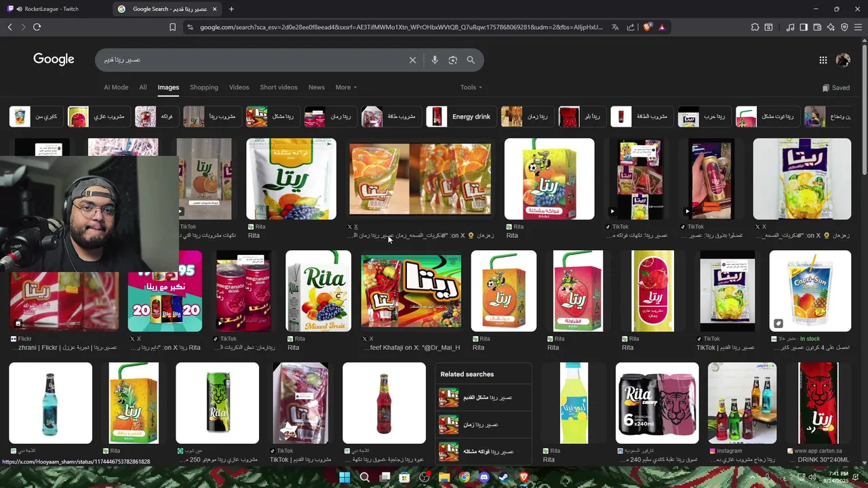
Task: Open the Short videos tab
Action: pos(279,87)
